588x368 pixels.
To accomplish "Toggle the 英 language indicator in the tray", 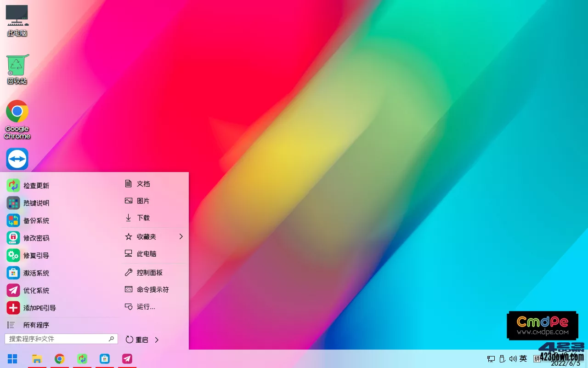I will pyautogui.click(x=523, y=359).
